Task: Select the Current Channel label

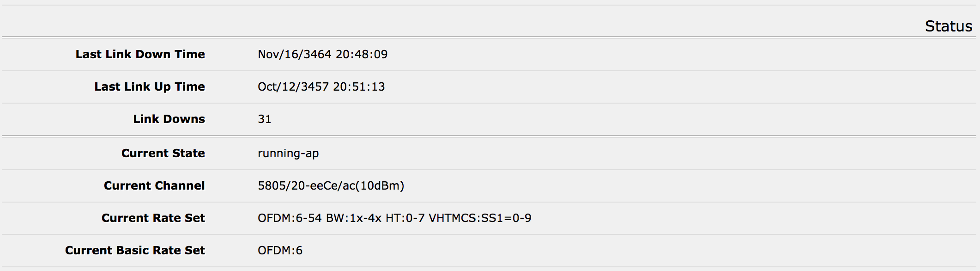Action: (154, 186)
